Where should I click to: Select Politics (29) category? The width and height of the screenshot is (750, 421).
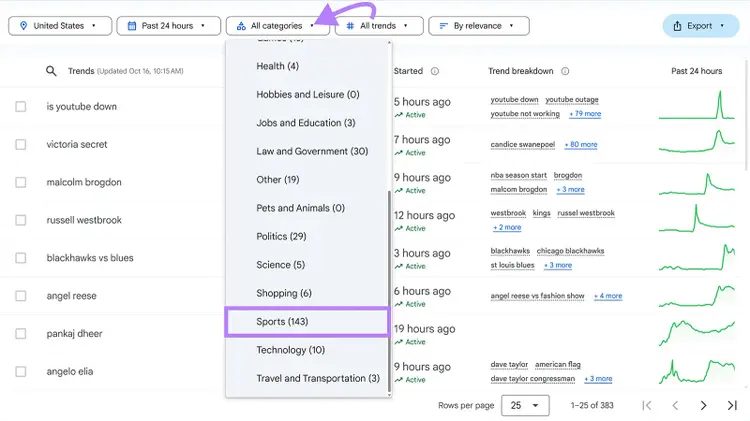pos(281,236)
